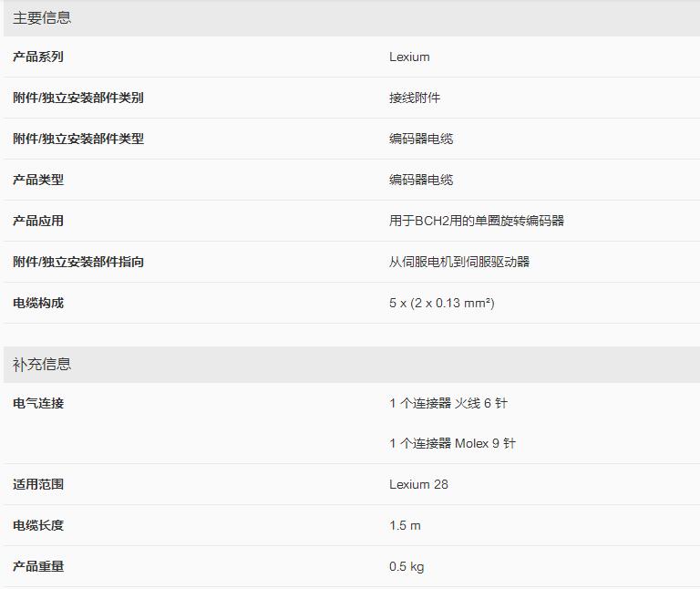The width and height of the screenshot is (700, 589).
Task: Click the 附件/独立安装部件类别 label
Action: (78, 98)
